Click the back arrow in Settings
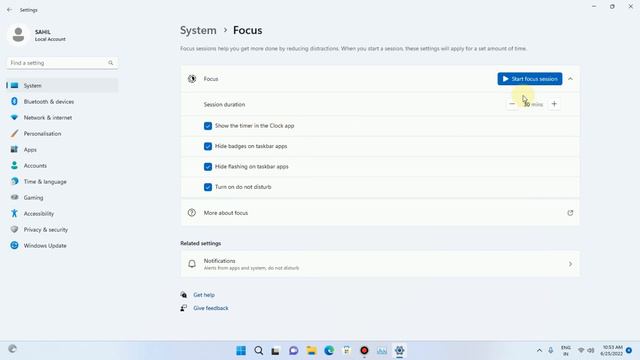The image size is (640, 360). pyautogui.click(x=9, y=10)
